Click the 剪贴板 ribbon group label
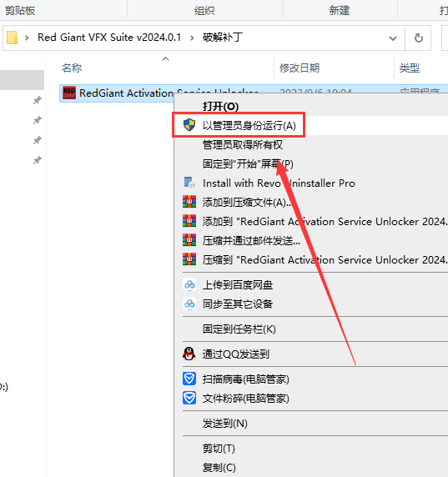Screen dimensions: 448x477 click(x=20, y=11)
